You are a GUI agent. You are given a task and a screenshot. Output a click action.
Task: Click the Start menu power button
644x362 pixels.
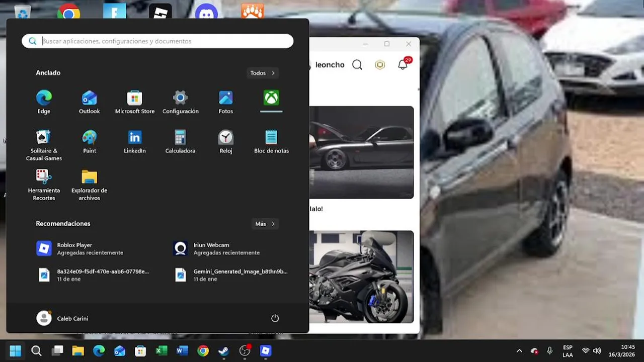275,318
